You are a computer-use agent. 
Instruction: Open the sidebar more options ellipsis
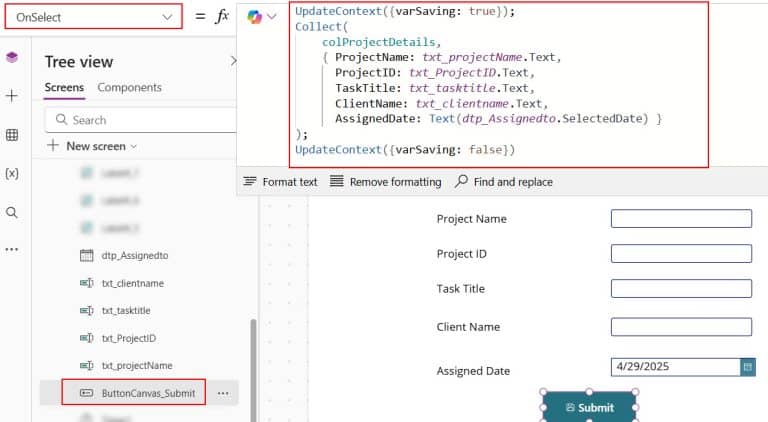(x=12, y=250)
